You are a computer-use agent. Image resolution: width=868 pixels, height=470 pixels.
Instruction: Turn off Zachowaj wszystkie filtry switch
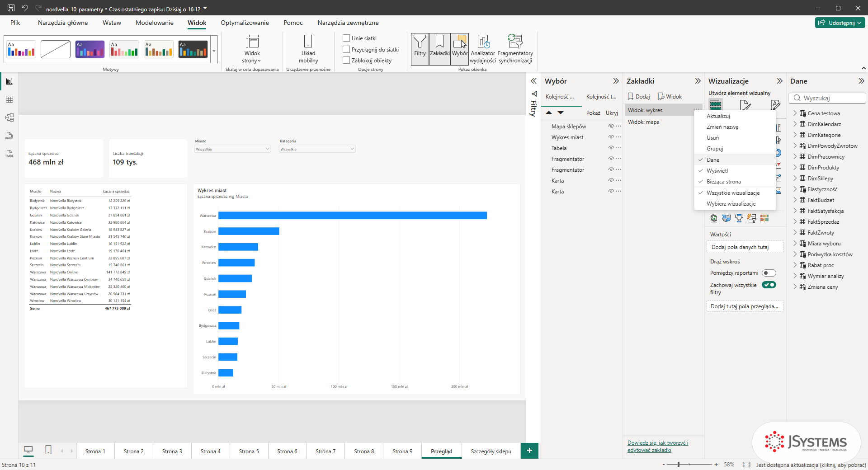point(769,285)
